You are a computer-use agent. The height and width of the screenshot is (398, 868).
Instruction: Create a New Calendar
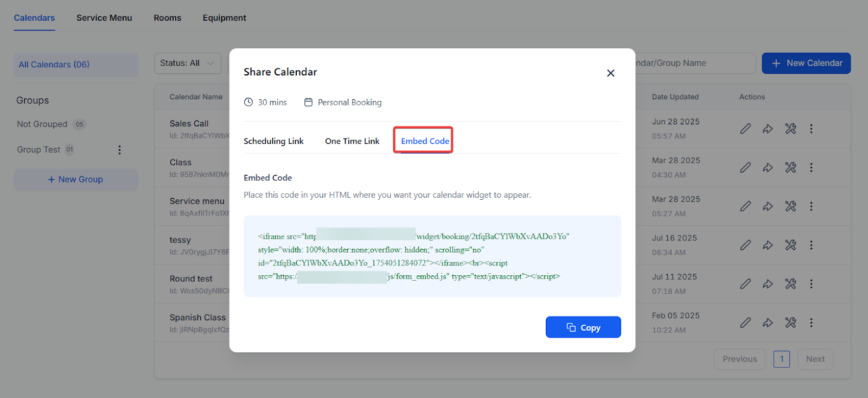[x=806, y=64]
